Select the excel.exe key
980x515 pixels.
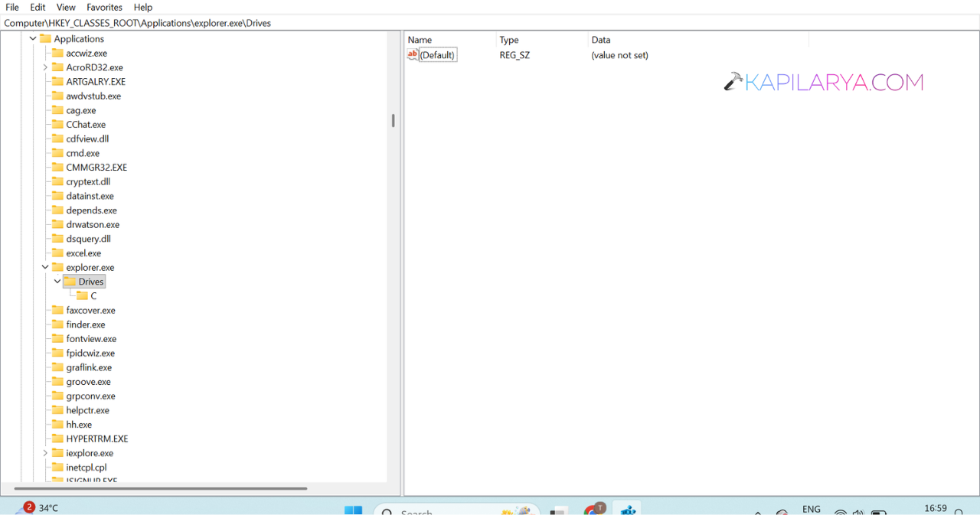pos(83,253)
